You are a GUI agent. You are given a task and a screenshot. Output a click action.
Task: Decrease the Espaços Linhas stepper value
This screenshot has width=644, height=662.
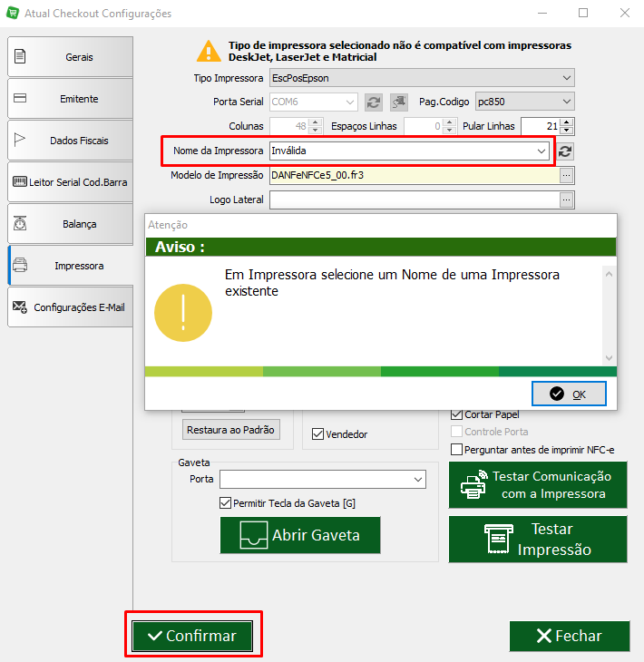450,130
